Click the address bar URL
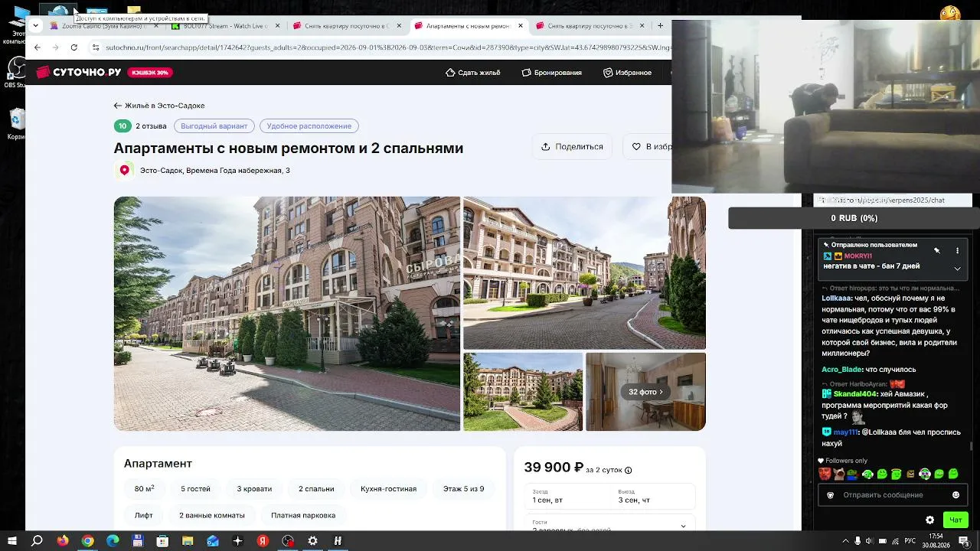The height and width of the screenshot is (551, 980). 388,47
